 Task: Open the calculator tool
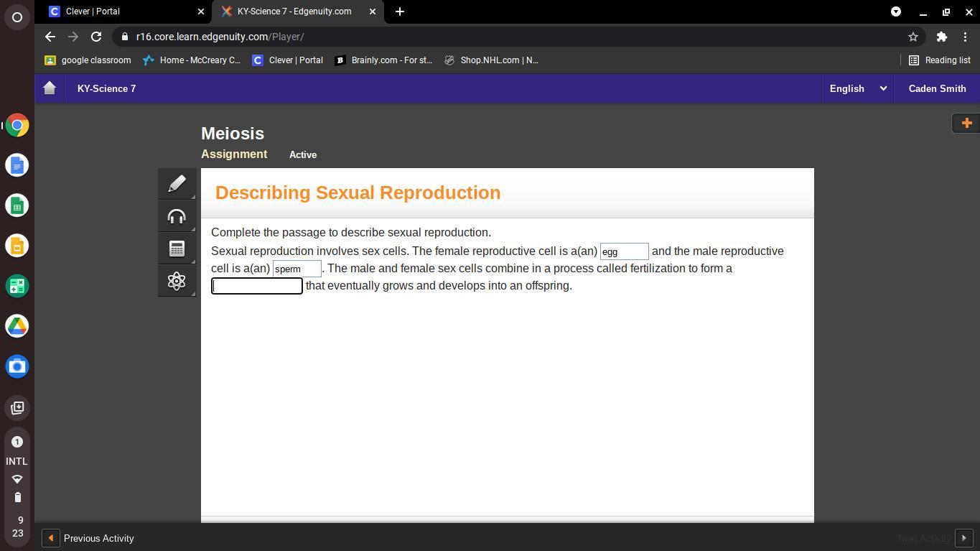pos(177,249)
